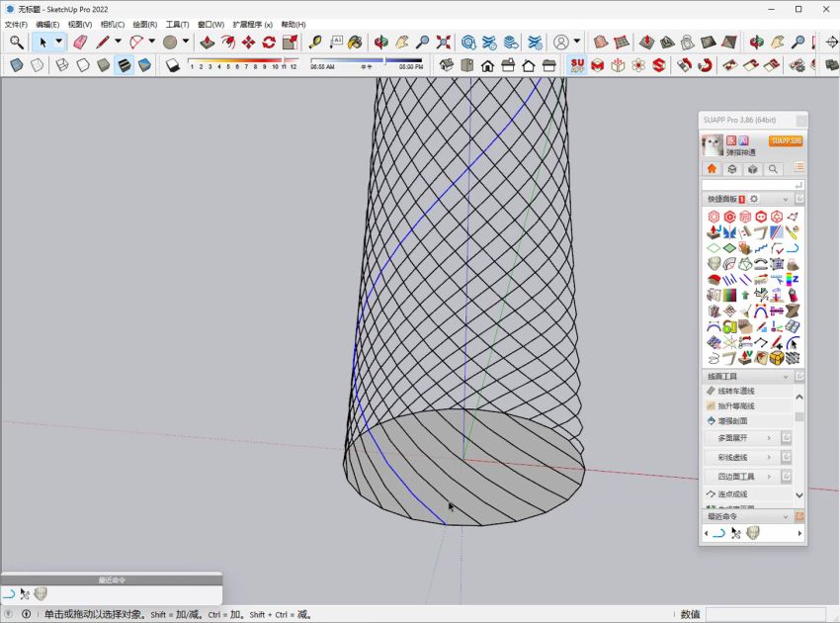Select the Pan hand tool
Screen dimensions: 840x623
click(402, 42)
